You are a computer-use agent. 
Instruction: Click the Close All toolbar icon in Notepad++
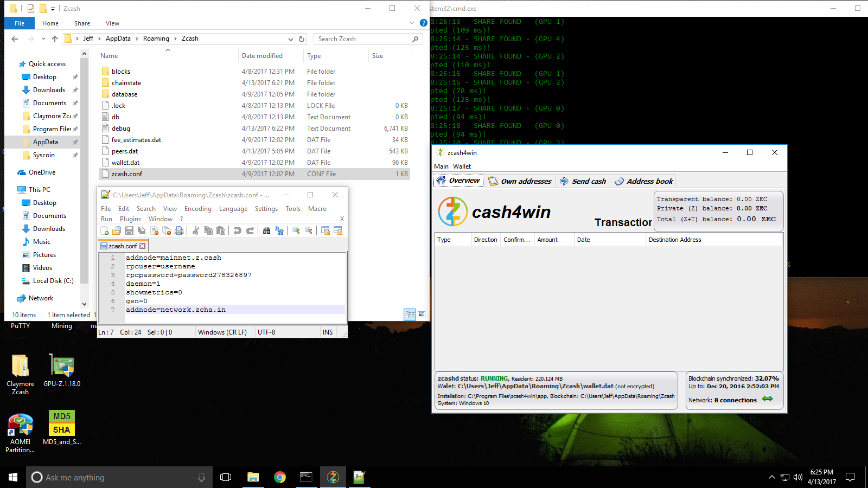(x=167, y=231)
